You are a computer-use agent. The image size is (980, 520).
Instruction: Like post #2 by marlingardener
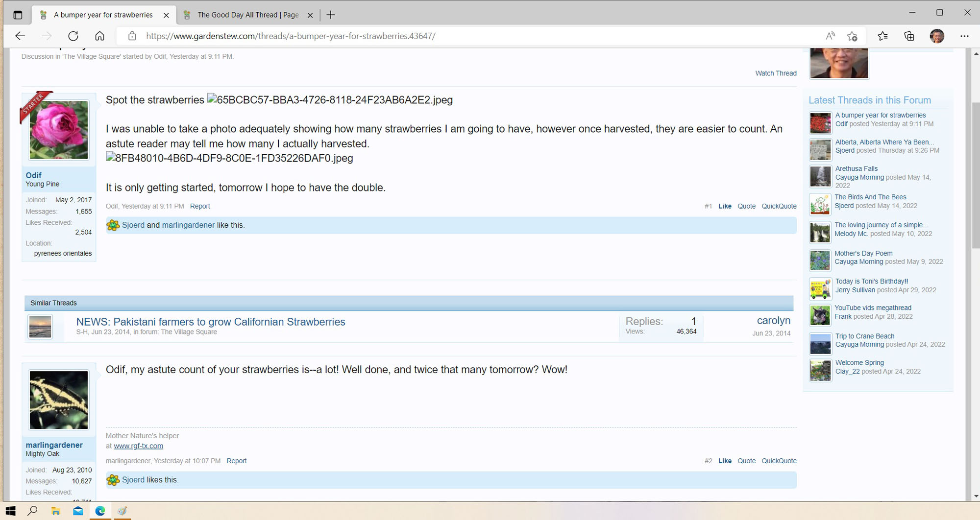point(725,461)
